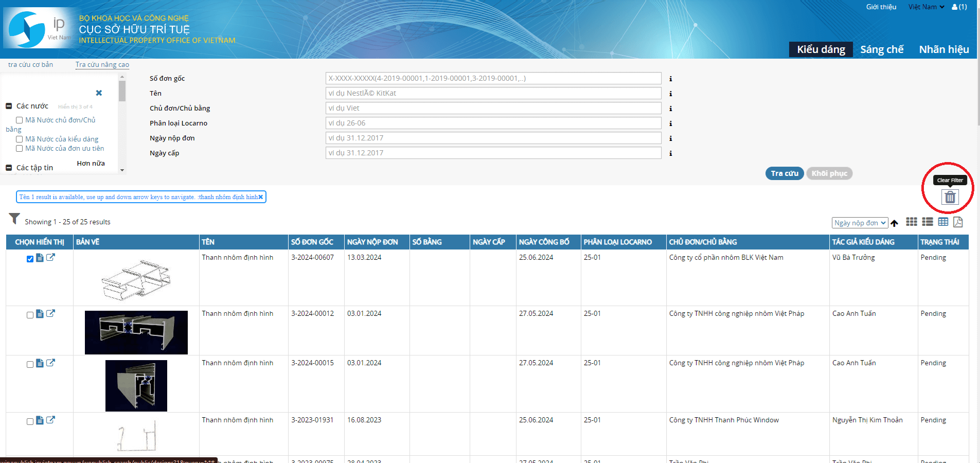Open 3-2024-00012 in new window icon
The image size is (980, 463).
(50, 313)
